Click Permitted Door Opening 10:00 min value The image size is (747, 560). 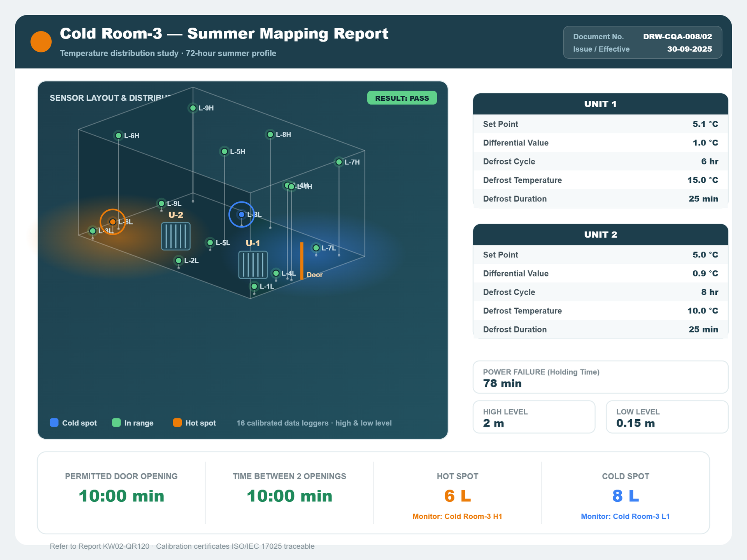tap(121, 496)
